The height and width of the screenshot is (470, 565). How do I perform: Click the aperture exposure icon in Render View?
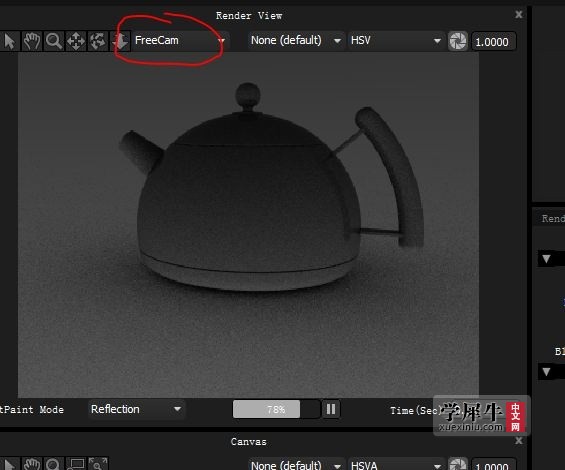pos(458,41)
